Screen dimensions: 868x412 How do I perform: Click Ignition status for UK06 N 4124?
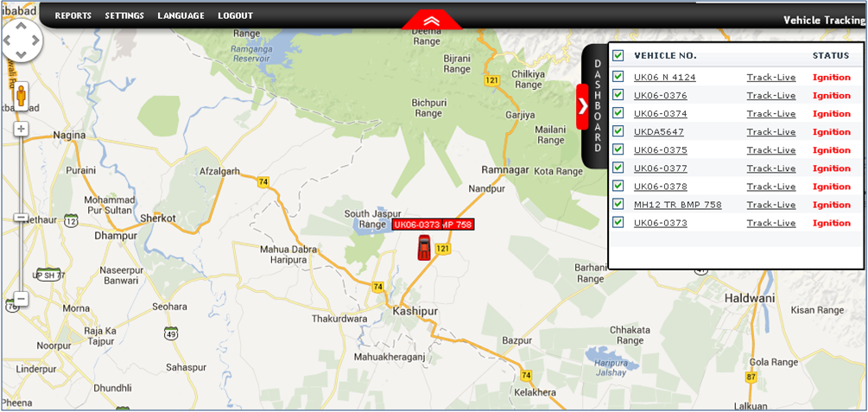pyautogui.click(x=832, y=78)
